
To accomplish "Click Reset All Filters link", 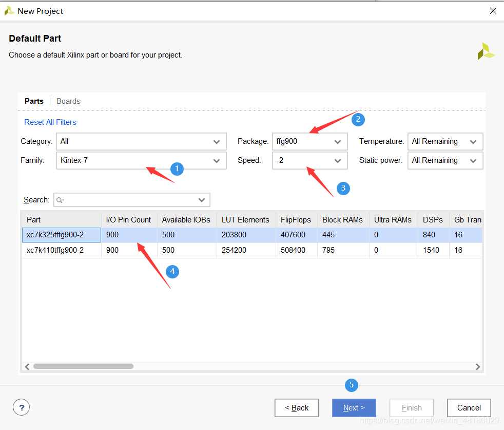I will pos(50,122).
